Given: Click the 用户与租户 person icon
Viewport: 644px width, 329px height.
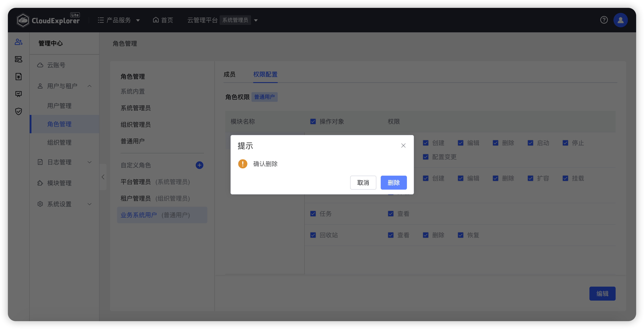Looking at the screenshot, I should tap(40, 86).
